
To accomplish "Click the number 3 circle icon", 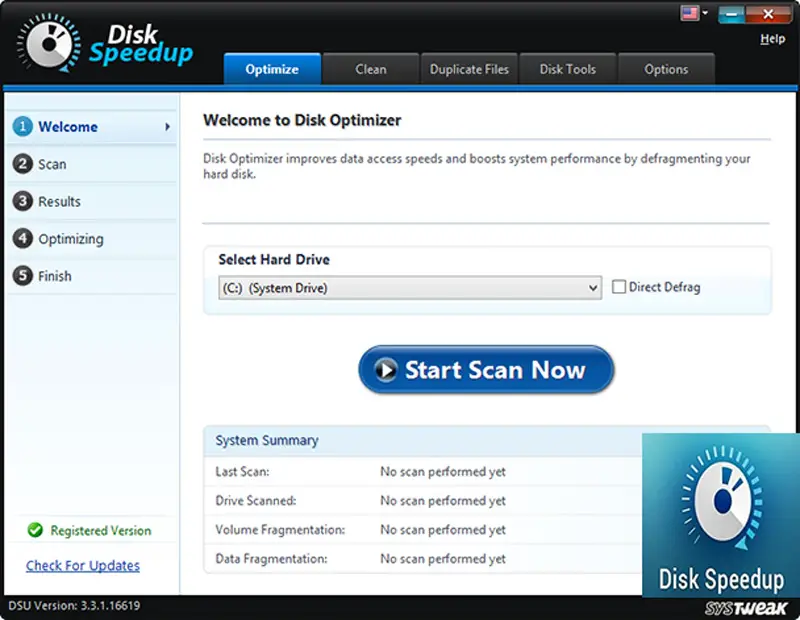I will click(x=22, y=201).
